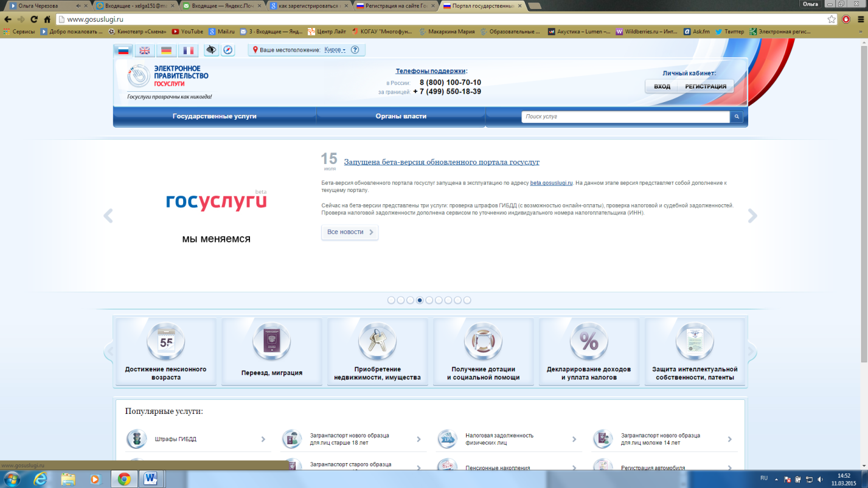868x488 pixels.
Task: Follow the beta.gosuslugi.ru link
Action: (x=552, y=183)
